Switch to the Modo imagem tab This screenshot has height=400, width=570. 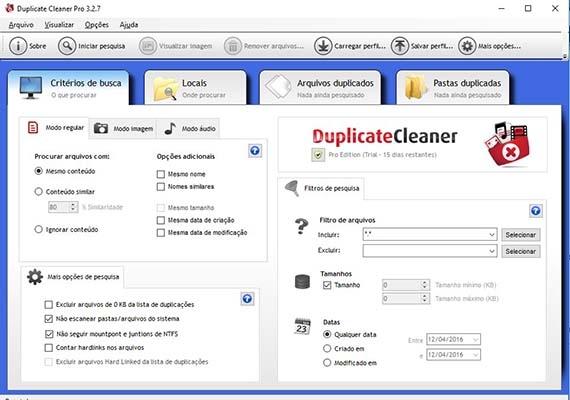click(x=123, y=128)
